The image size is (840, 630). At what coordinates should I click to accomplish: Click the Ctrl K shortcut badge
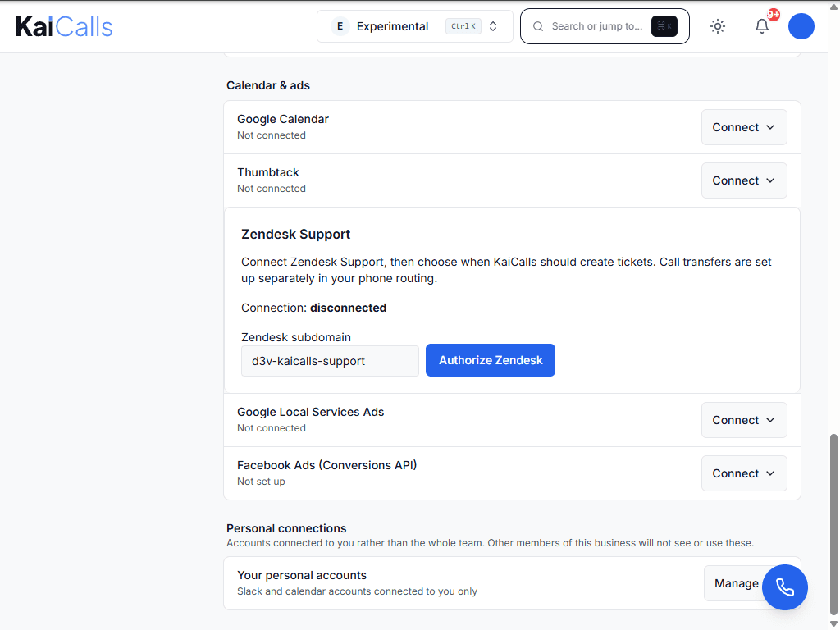[x=463, y=26]
